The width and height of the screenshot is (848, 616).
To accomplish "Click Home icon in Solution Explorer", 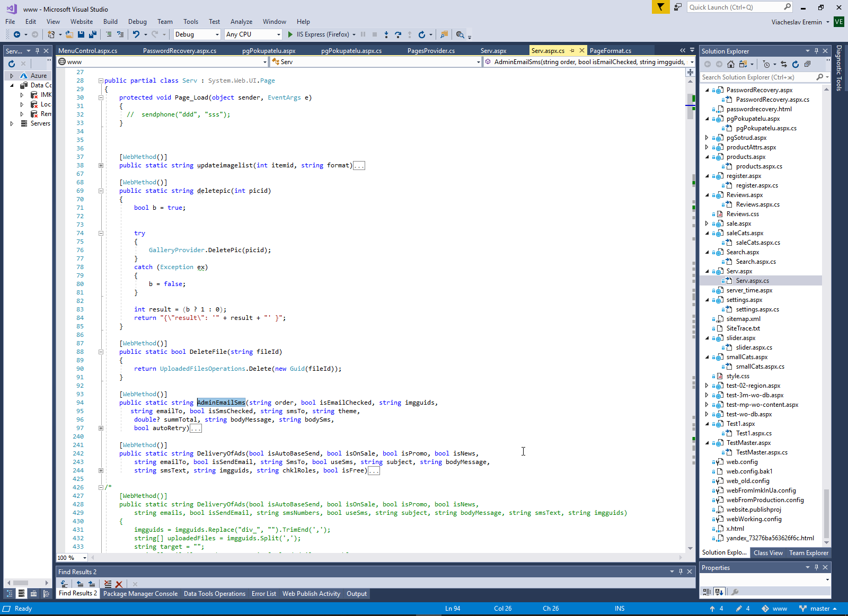I will click(x=731, y=64).
